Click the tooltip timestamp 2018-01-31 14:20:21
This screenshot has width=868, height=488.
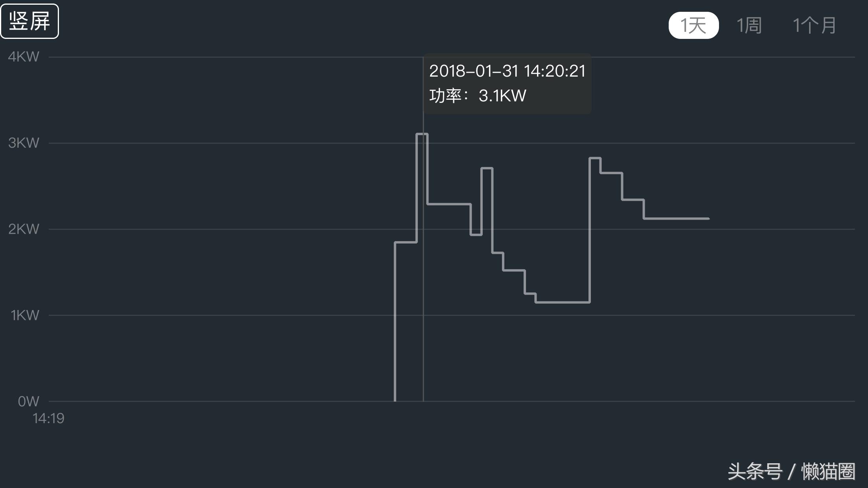point(507,71)
